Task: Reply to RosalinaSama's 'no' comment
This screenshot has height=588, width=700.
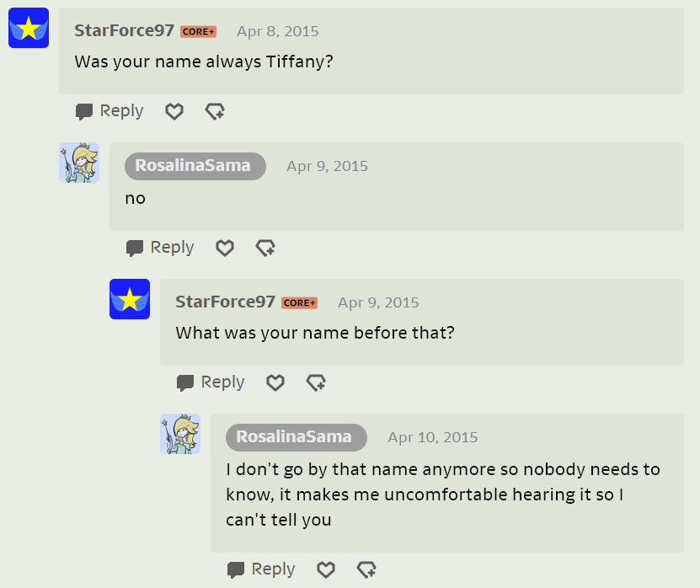Action: coord(160,248)
